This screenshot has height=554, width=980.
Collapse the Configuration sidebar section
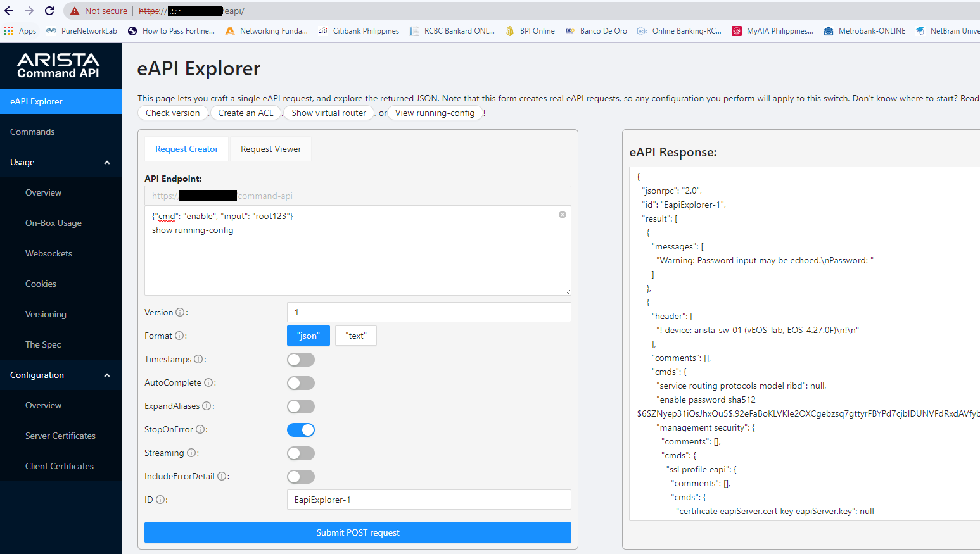61,375
